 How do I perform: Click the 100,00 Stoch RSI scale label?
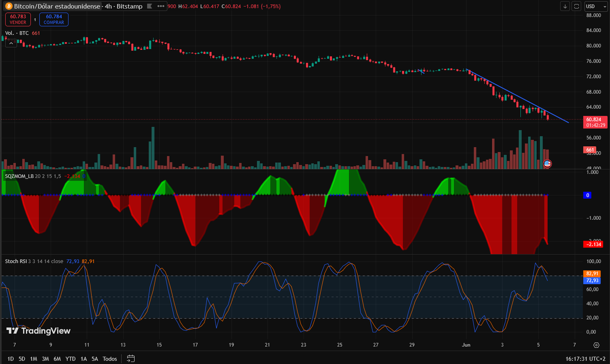click(593, 261)
